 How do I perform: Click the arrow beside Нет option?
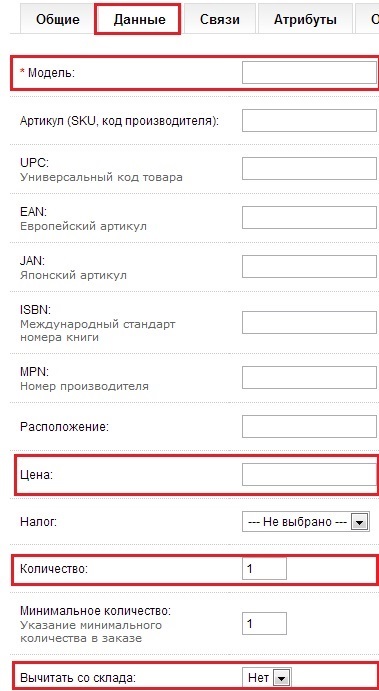coord(282,677)
